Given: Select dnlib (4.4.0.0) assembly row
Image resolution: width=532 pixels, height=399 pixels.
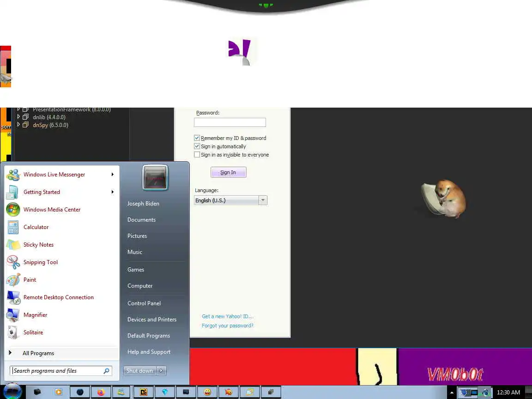Looking at the screenshot, I should [49, 117].
